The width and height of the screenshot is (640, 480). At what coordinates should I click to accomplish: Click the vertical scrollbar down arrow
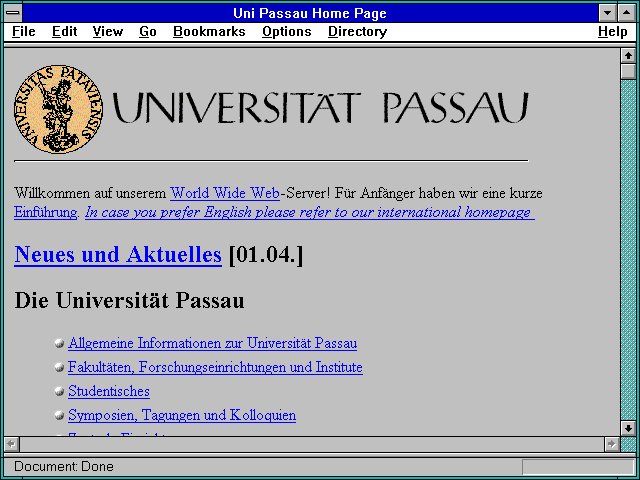pyautogui.click(x=629, y=428)
